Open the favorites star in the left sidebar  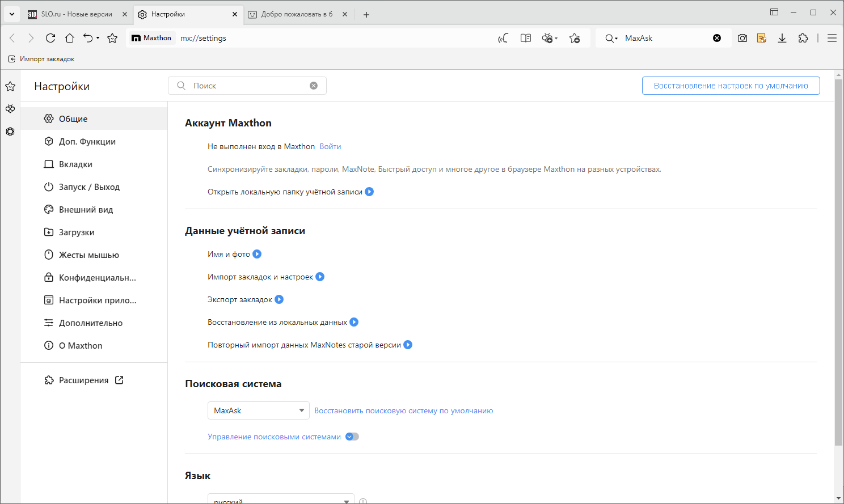[x=10, y=86]
